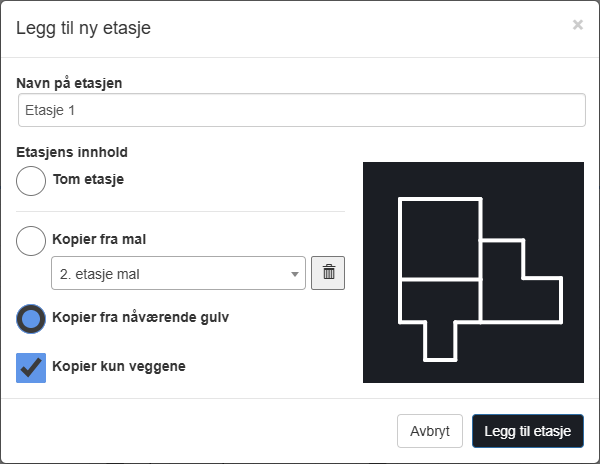Choose the 'Kopier fra mal' radio option
The image size is (600, 464).
click(32, 241)
